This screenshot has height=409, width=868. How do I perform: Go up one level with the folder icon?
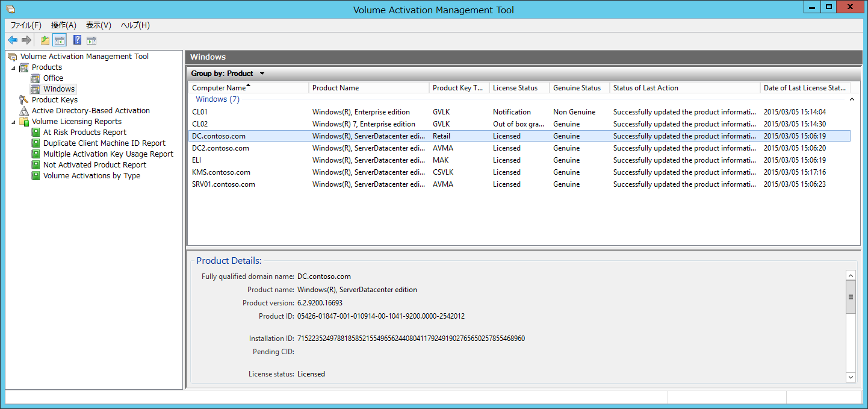tap(45, 40)
